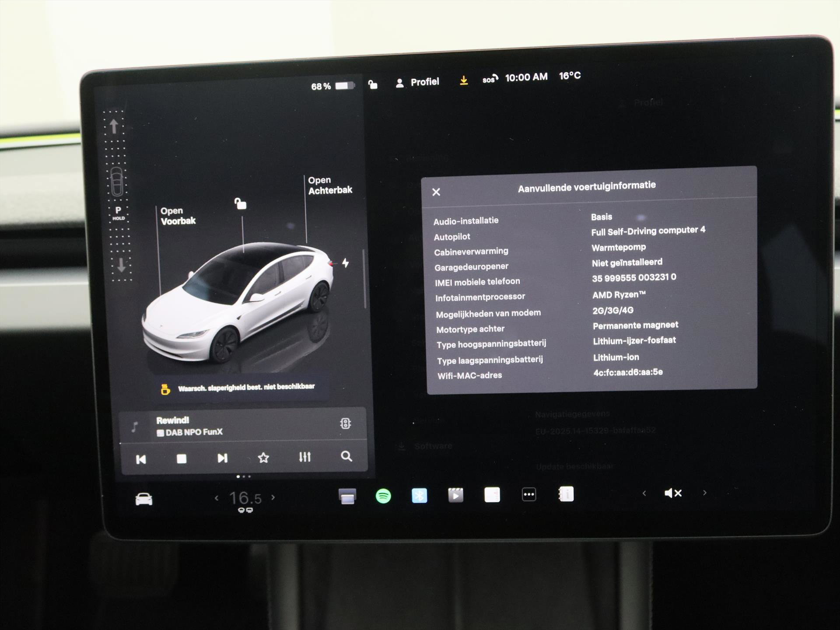Open charging via the lightning bolt icon
Viewport: 840px width, 630px height.
click(x=346, y=262)
